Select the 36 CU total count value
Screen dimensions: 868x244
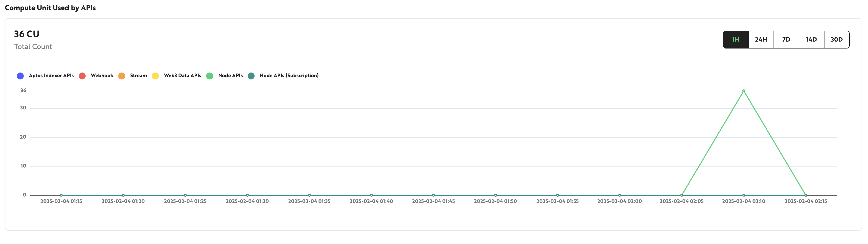pos(26,34)
